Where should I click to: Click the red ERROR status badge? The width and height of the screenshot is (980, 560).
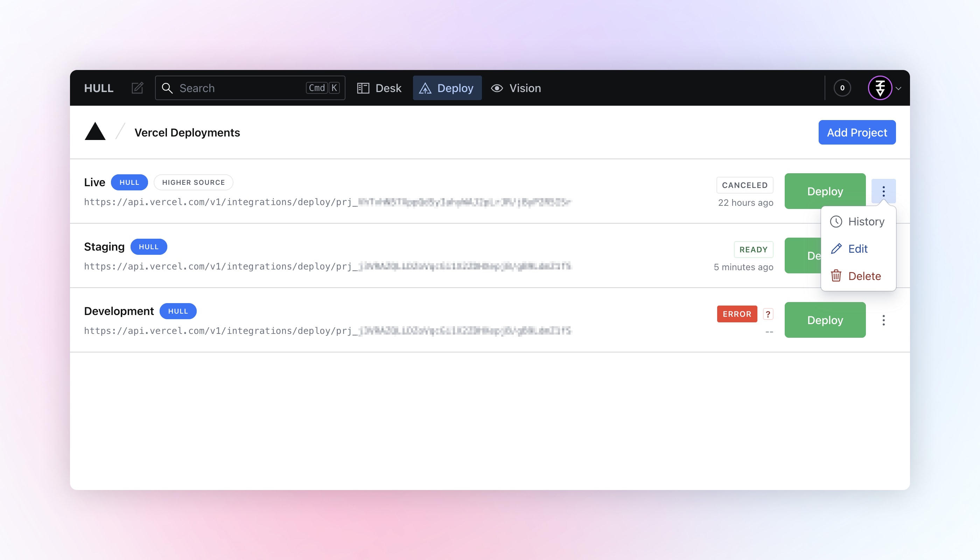coord(737,314)
